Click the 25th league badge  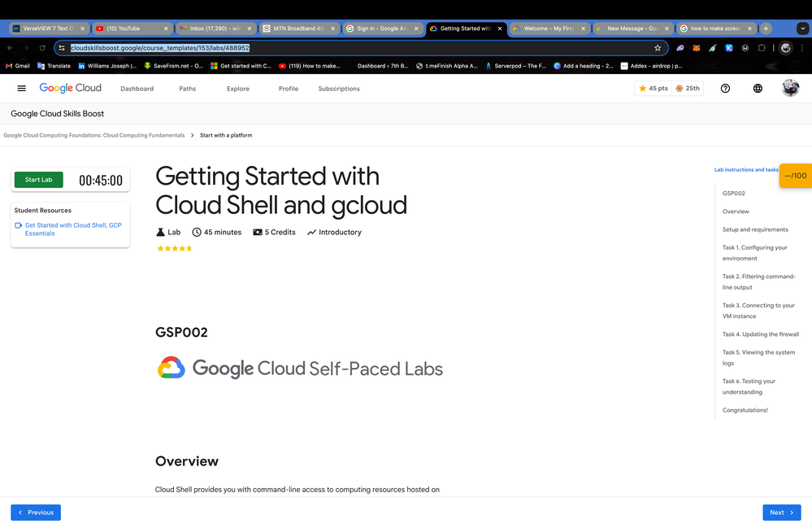(x=688, y=89)
